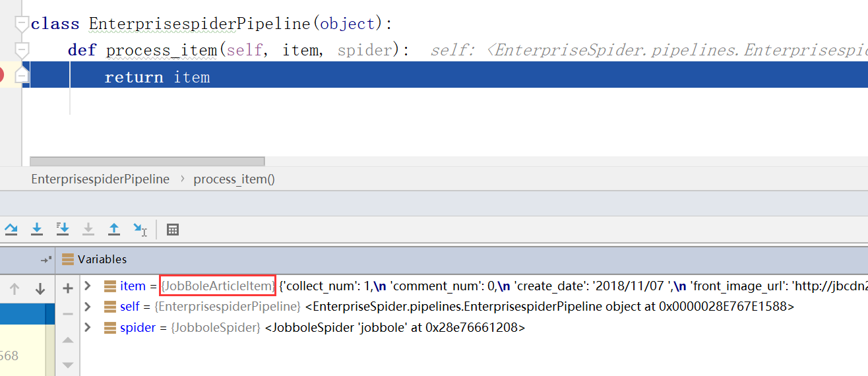Click the 'object' base class in code
Viewport: 868px width, 376px height.
tap(348, 24)
